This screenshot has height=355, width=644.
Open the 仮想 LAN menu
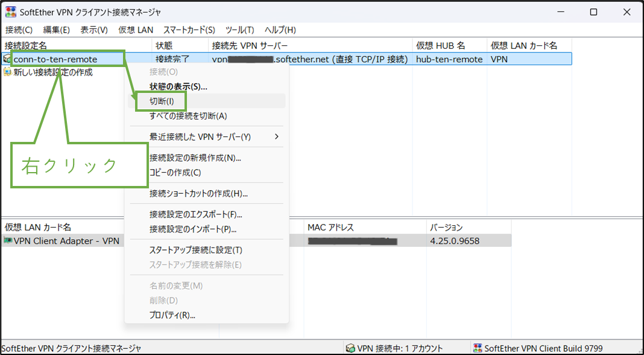click(136, 30)
